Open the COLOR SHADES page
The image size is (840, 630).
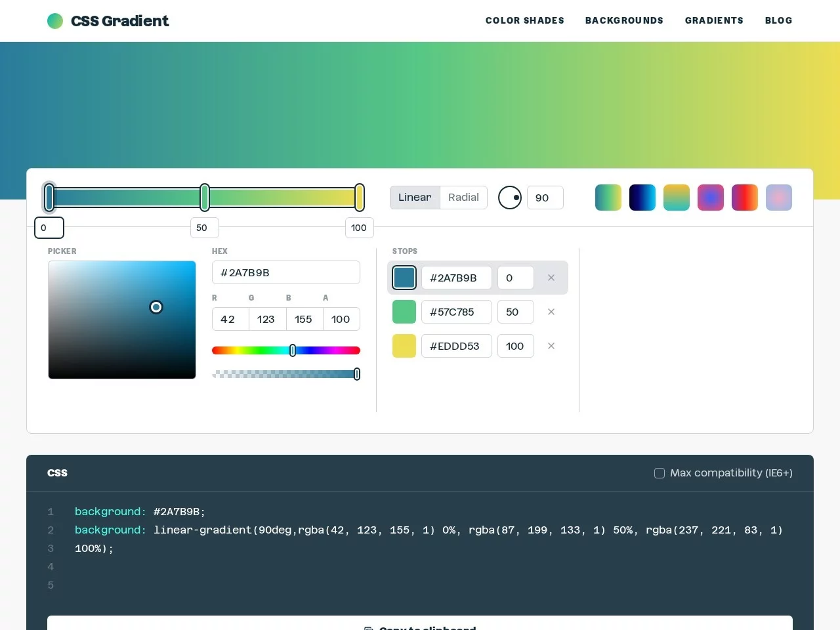tap(524, 20)
